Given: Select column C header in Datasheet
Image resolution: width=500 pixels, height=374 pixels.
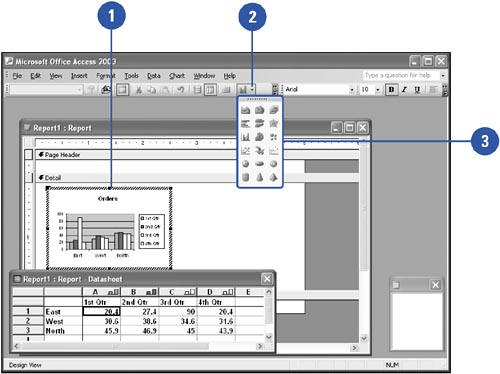Looking at the screenshot, I should 178,292.
